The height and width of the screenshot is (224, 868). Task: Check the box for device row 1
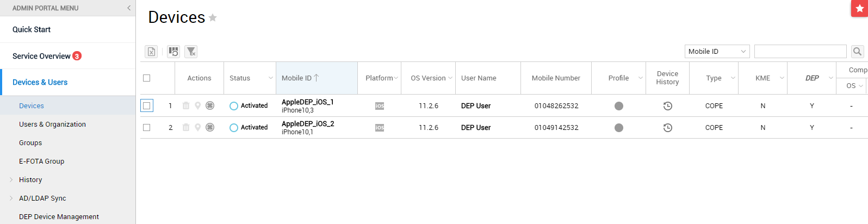point(146,105)
